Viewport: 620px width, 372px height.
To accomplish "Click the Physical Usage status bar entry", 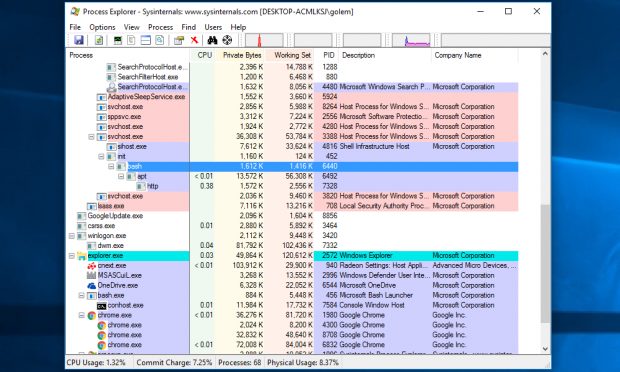I will coord(303,363).
